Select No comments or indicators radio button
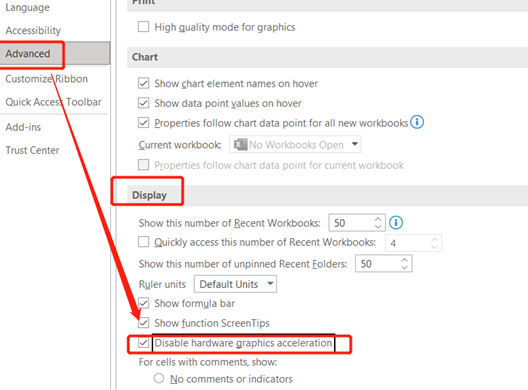528x390 pixels. tap(159, 378)
